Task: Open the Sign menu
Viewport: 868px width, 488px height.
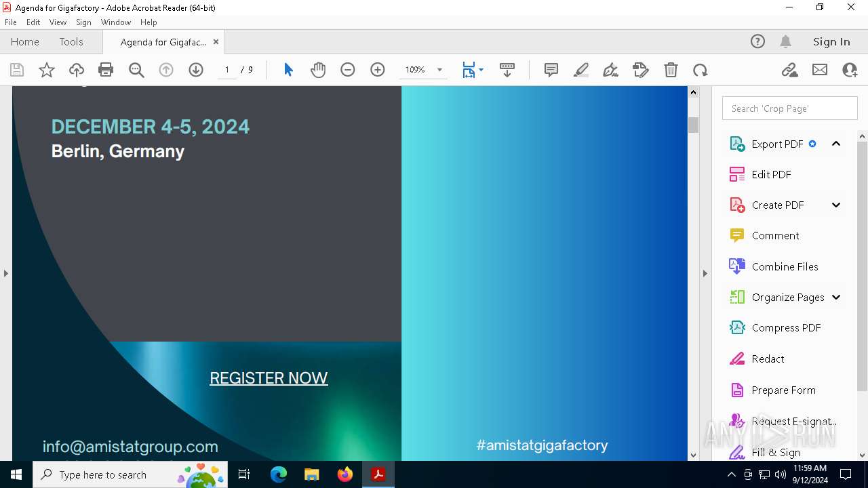Action: click(83, 22)
